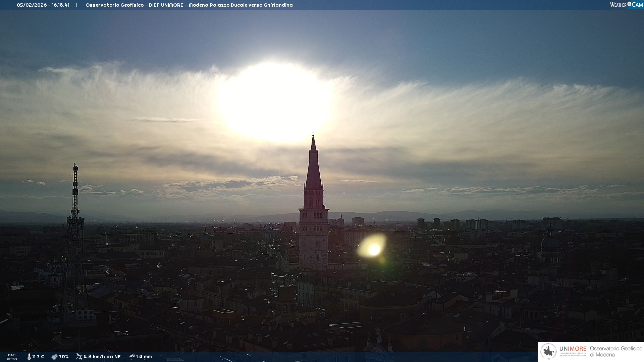Screen dimensions: 644x362
Task: Click the 4.8 km/h da NE wind reading
Action: tap(102, 357)
